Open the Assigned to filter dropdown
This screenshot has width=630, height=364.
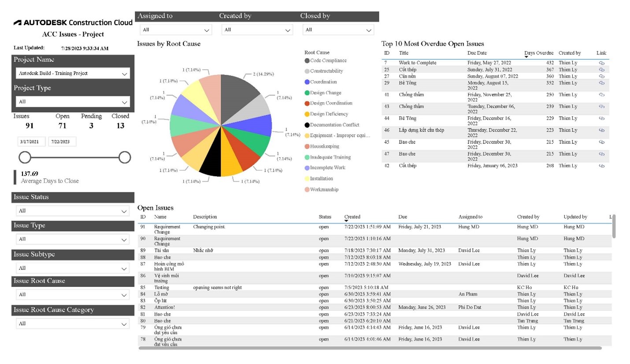(x=176, y=30)
